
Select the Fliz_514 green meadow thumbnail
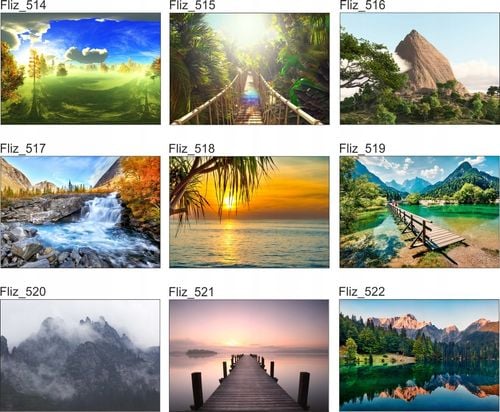(80, 69)
